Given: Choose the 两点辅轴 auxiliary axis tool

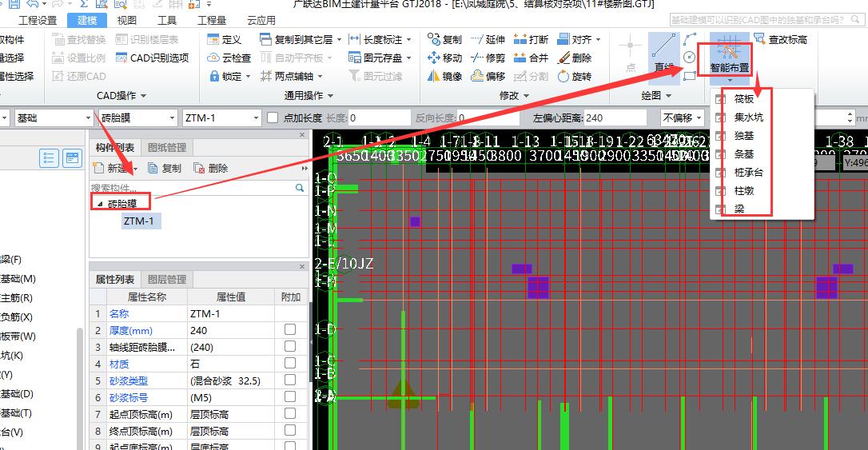Looking at the screenshot, I should click(291, 77).
